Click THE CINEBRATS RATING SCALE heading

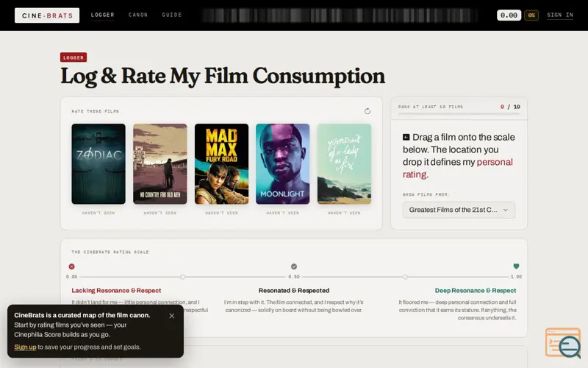click(x=110, y=252)
